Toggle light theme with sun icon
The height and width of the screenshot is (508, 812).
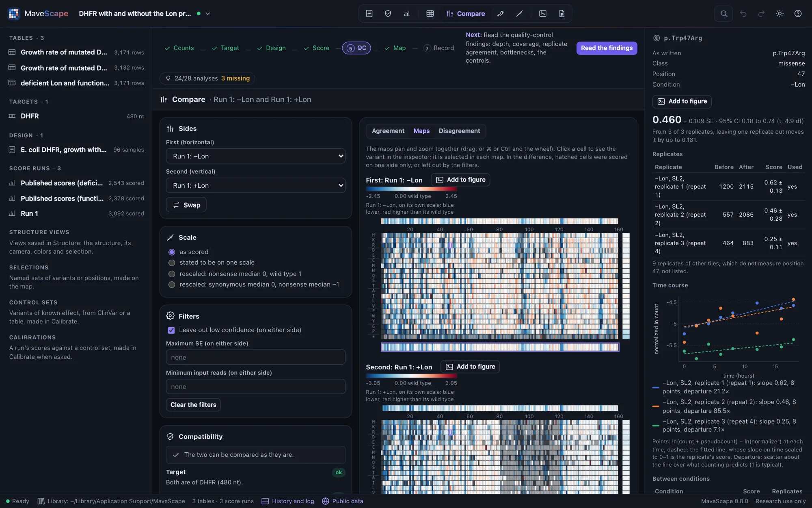780,13
